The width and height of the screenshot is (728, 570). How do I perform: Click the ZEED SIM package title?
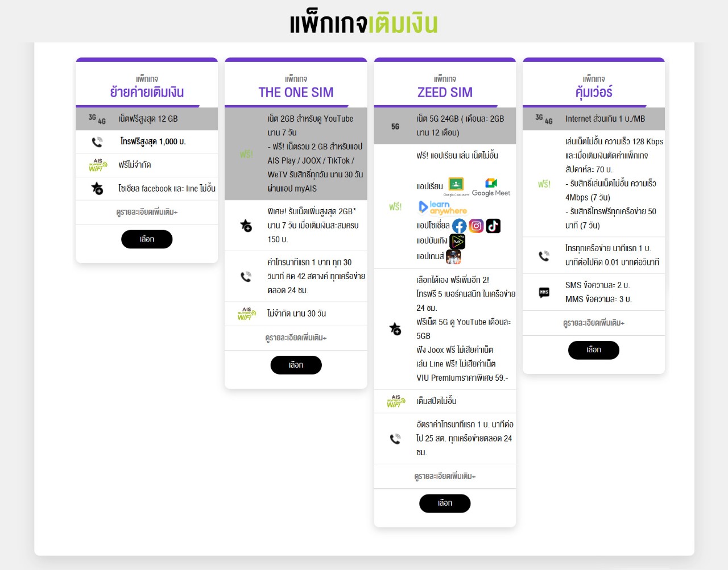pyautogui.click(x=445, y=92)
